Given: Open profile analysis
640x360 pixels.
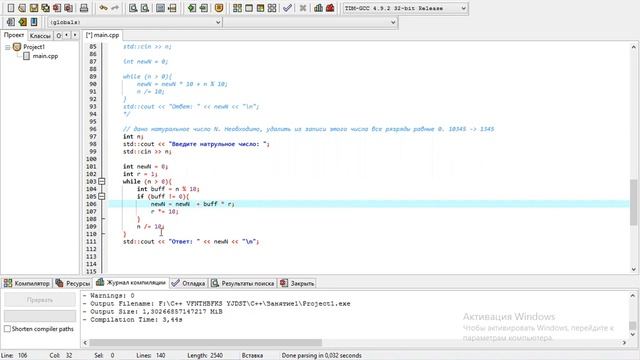Looking at the screenshot, I should click(x=318, y=8).
